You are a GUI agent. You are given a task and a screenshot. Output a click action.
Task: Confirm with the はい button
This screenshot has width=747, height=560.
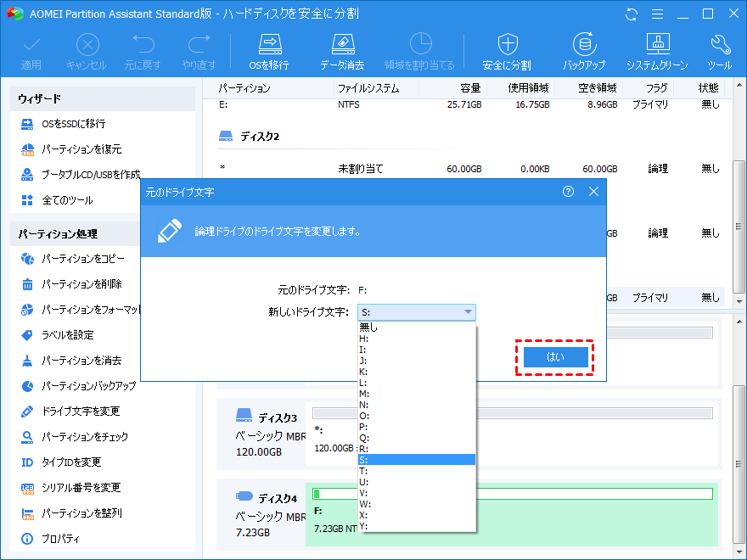[x=555, y=357]
